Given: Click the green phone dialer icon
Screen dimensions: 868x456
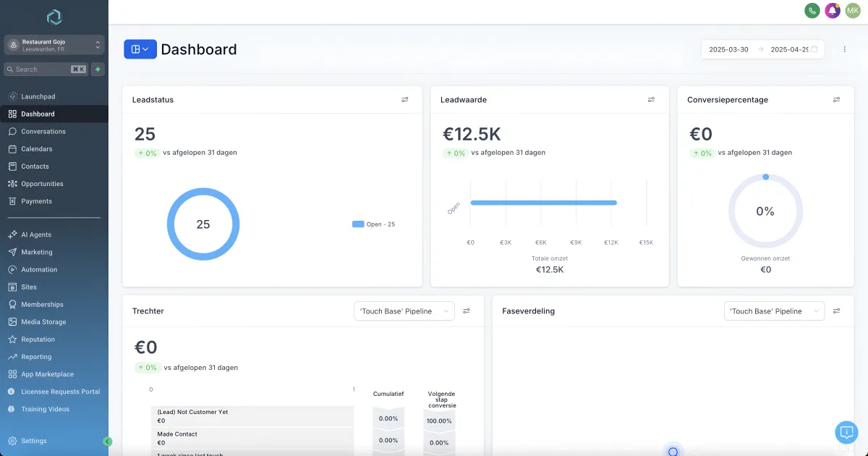Looking at the screenshot, I should point(812,11).
